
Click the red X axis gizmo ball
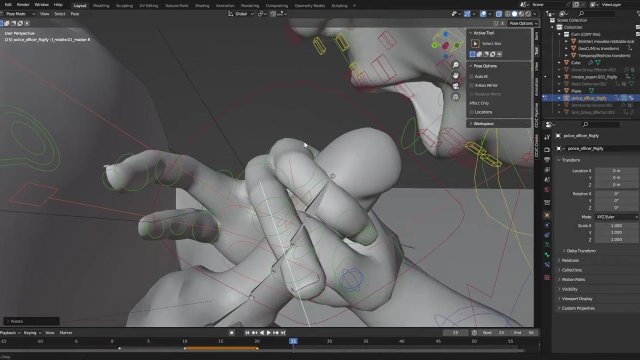pos(446,45)
